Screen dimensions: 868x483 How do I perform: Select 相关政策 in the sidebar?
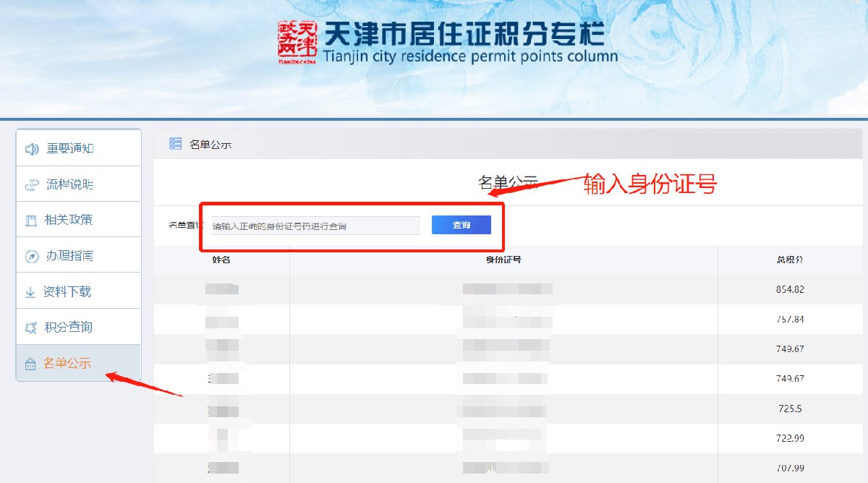(79, 220)
